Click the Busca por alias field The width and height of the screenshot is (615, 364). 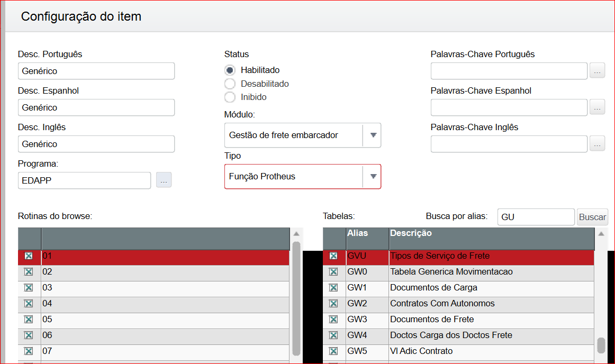(x=536, y=217)
